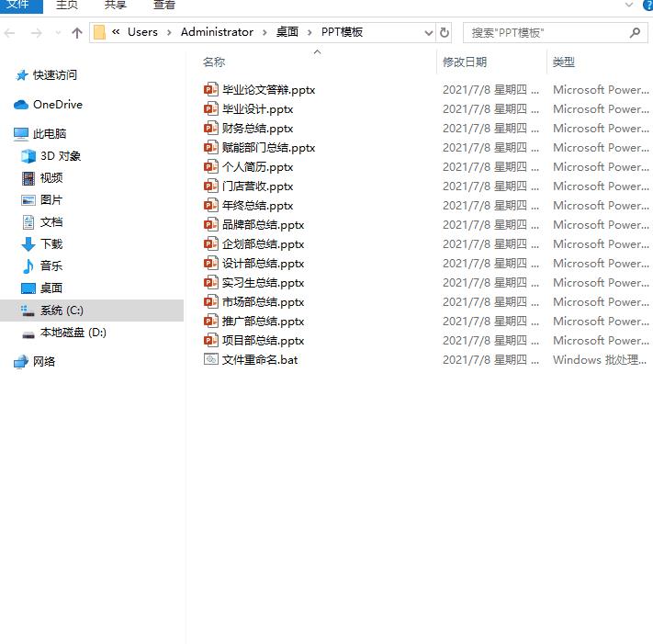The height and width of the screenshot is (644, 653).
Task: Click the up-directory arrow icon
Action: click(77, 33)
